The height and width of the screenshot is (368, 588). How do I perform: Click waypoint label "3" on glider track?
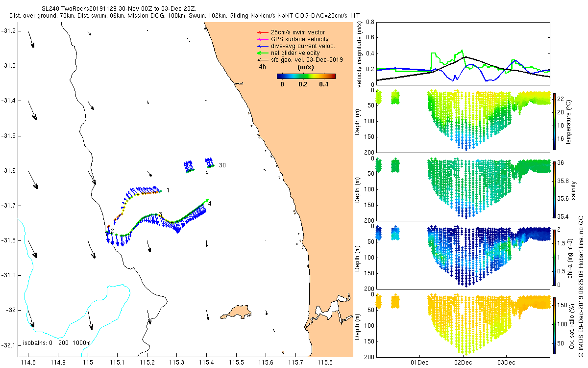click(160, 214)
